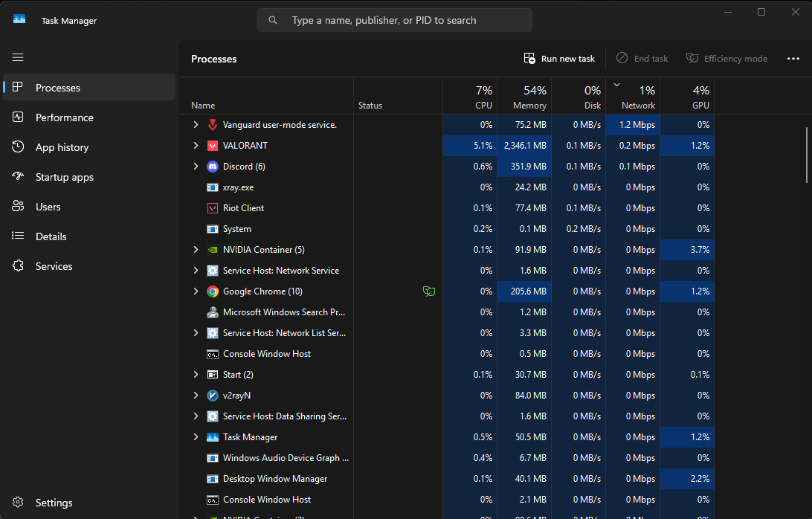Sort processes by Memory column
Image resolution: width=812 pixels, height=519 pixels.
point(524,97)
